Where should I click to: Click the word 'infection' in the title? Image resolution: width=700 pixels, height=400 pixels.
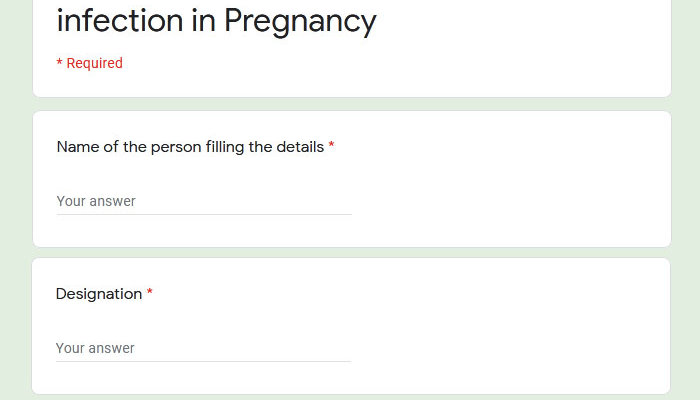[x=120, y=21]
